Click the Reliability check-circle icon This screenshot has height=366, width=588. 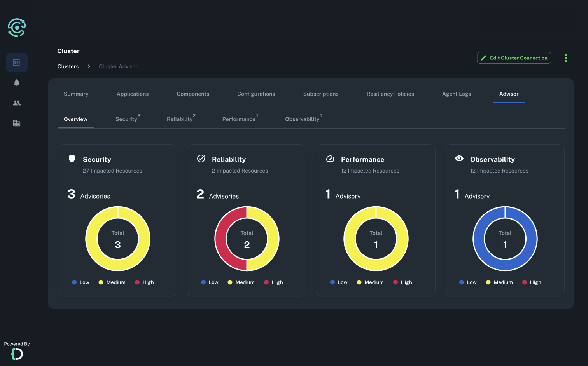[x=201, y=159]
